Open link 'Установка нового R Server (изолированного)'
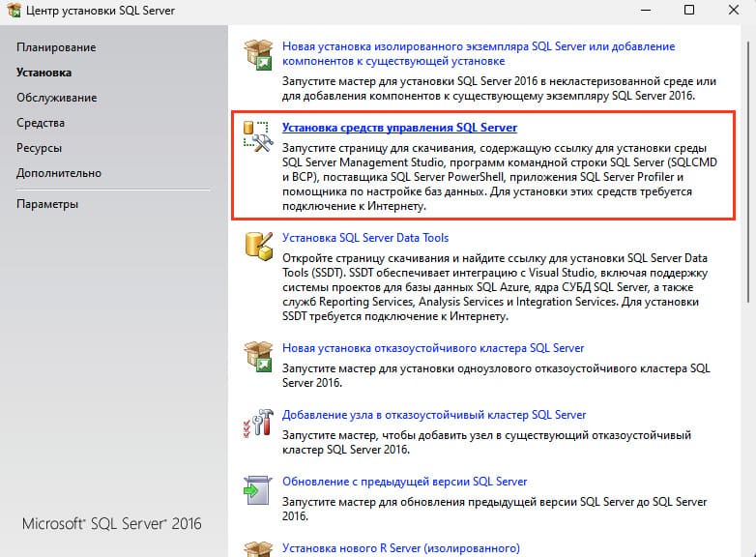The height and width of the screenshot is (557, 756). [400, 548]
